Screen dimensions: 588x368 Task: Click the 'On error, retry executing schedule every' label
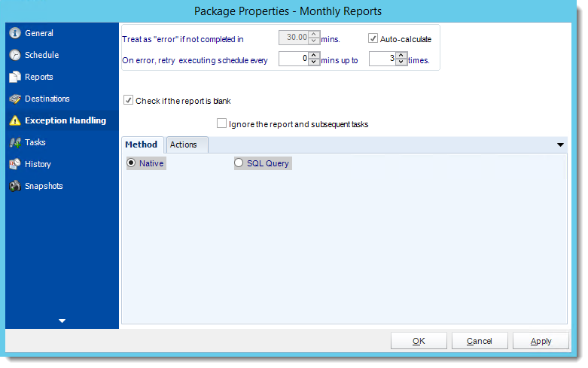pos(195,60)
